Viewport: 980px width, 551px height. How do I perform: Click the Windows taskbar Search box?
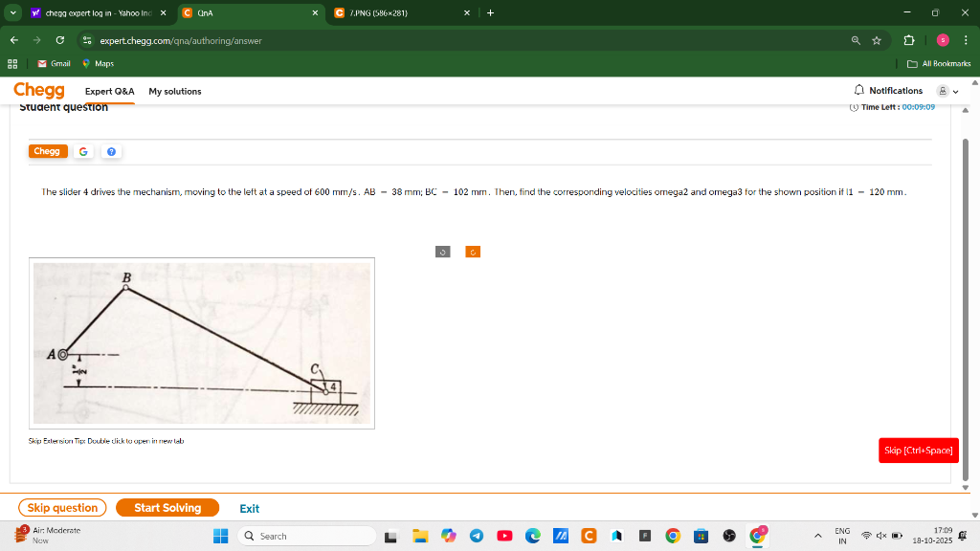pos(307,536)
